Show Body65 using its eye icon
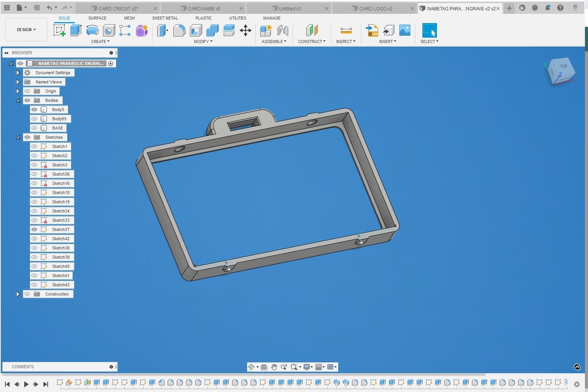 (34, 119)
